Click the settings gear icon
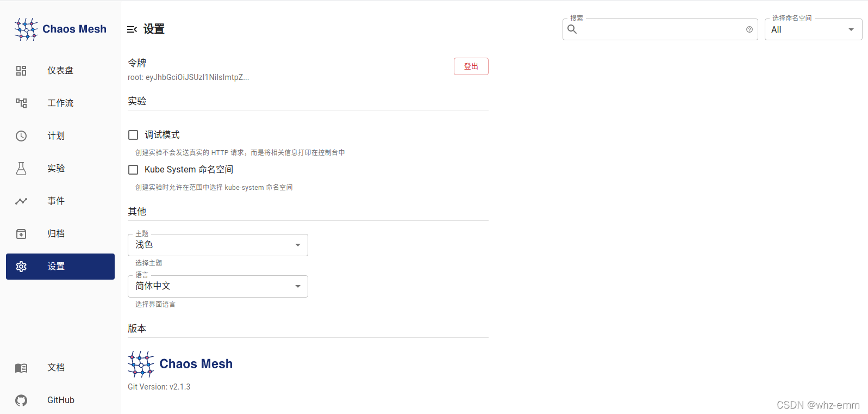The width and height of the screenshot is (868, 414). coord(21,267)
